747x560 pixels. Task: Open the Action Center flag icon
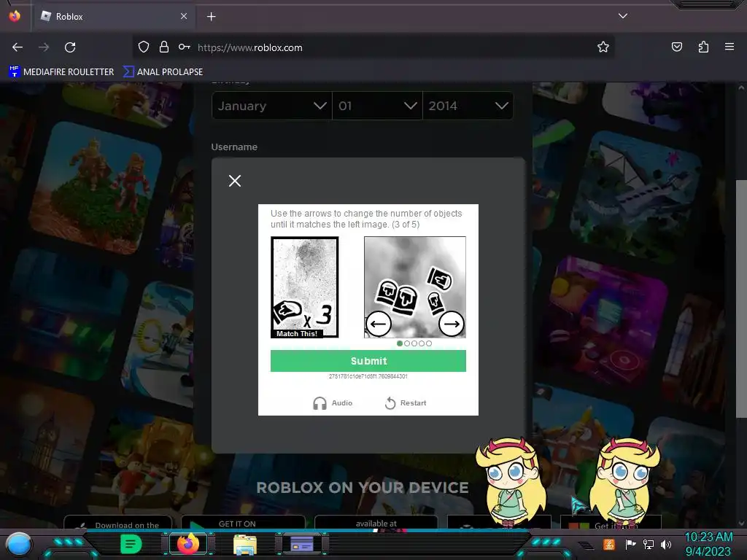tap(630, 544)
